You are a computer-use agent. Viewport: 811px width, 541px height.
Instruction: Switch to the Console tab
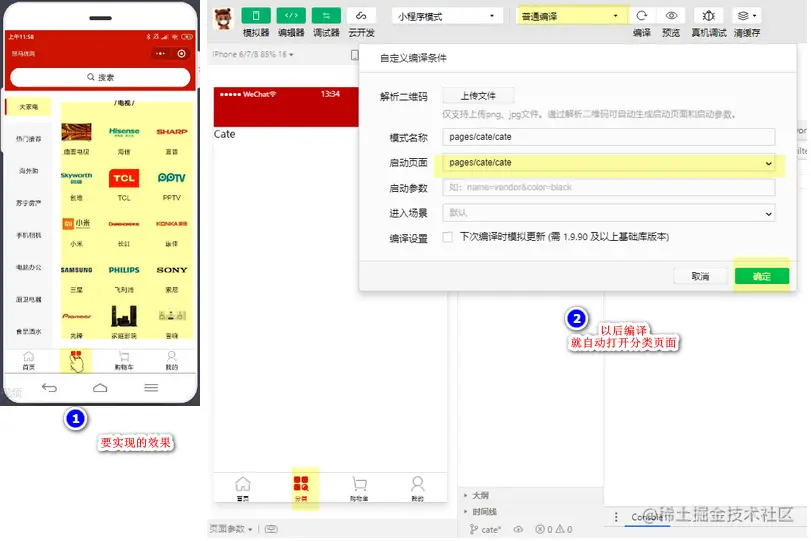pyautogui.click(x=647, y=517)
